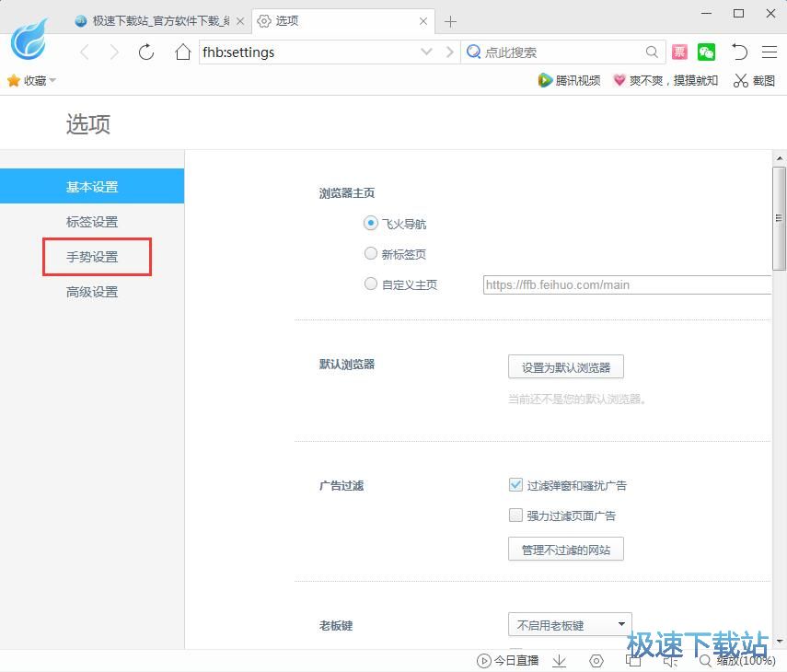Select 高级设置 in the sidebar
The width and height of the screenshot is (787, 672).
pyautogui.click(x=92, y=292)
